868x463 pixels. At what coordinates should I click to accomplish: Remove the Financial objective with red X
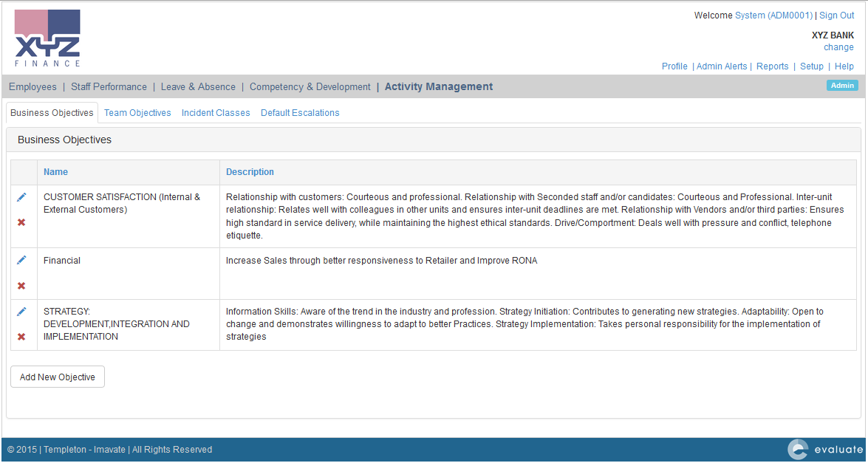(21, 286)
